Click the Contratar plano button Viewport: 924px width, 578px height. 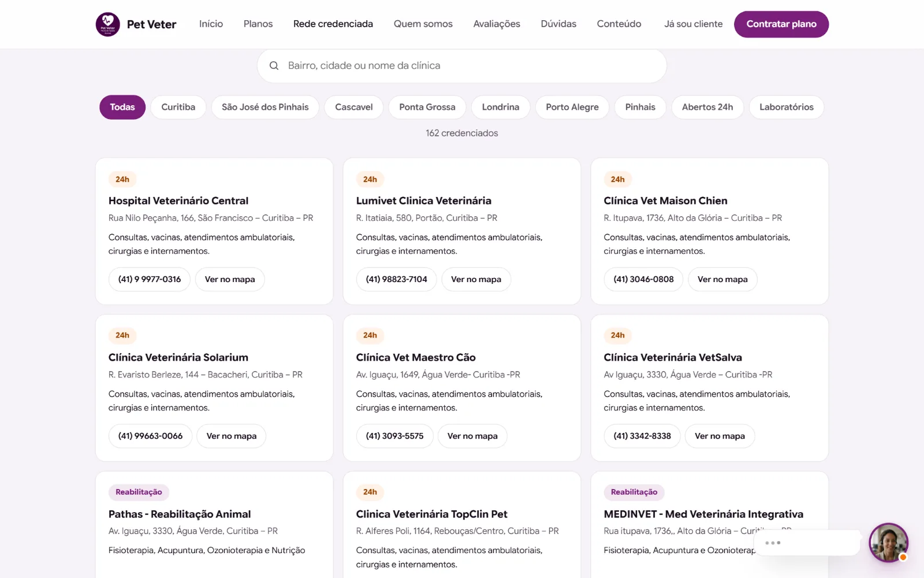coord(781,24)
